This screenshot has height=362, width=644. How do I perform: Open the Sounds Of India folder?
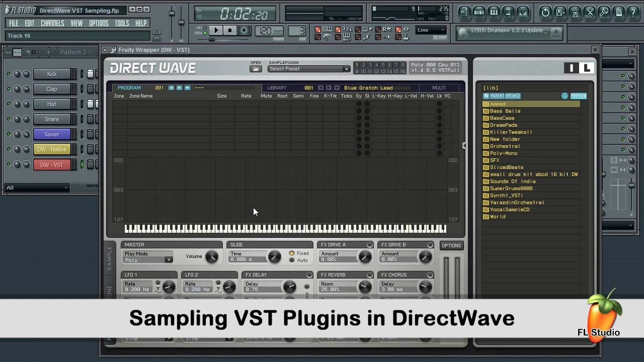point(531,182)
